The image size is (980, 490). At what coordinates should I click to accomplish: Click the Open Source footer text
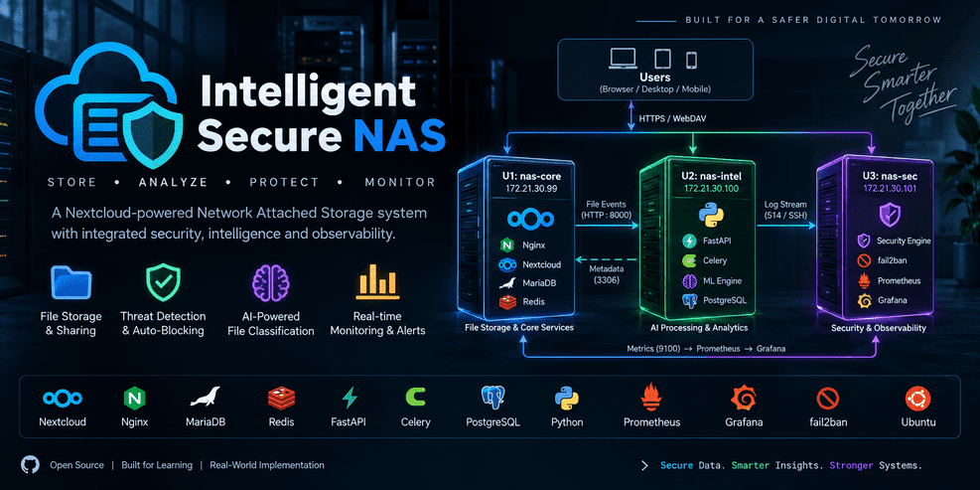pos(76,465)
